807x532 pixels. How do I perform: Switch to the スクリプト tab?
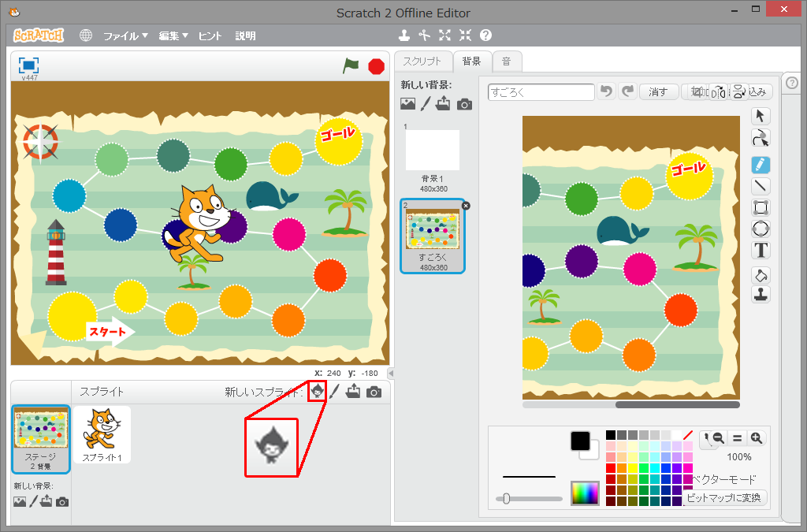[422, 61]
